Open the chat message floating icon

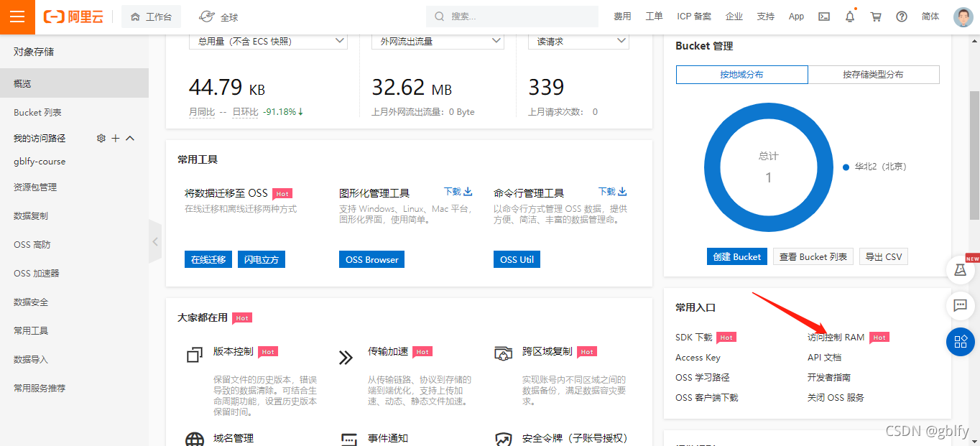click(961, 305)
